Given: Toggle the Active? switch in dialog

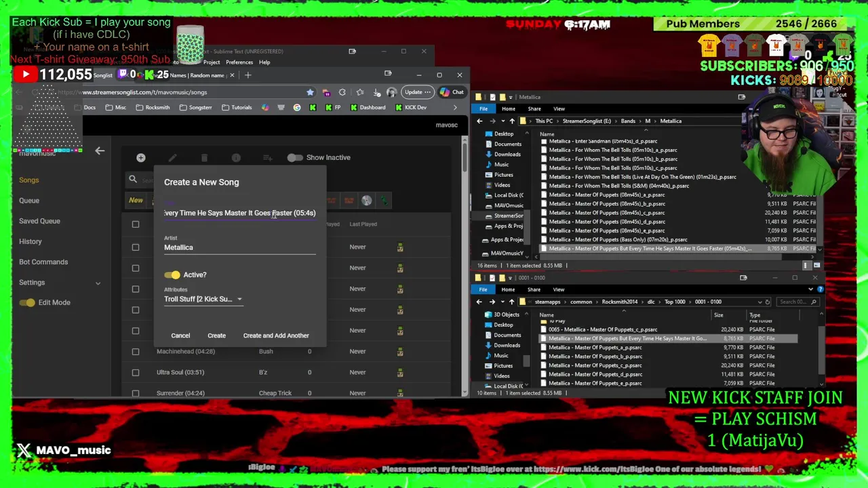Looking at the screenshot, I should click(172, 275).
